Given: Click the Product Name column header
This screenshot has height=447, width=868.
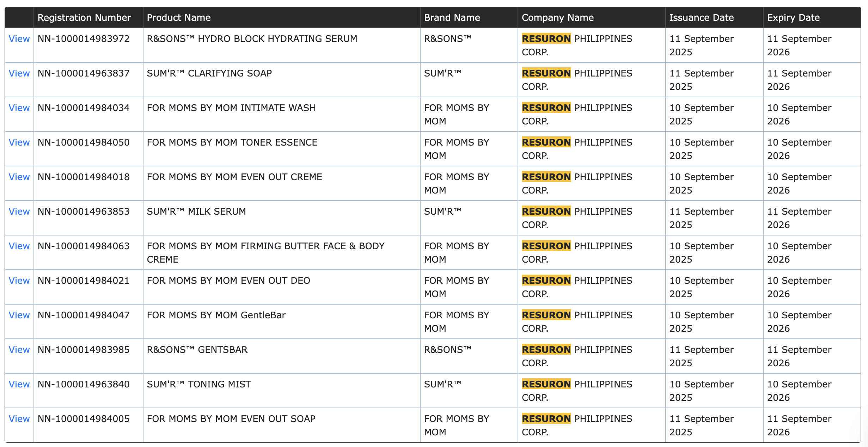Looking at the screenshot, I should coord(179,18).
